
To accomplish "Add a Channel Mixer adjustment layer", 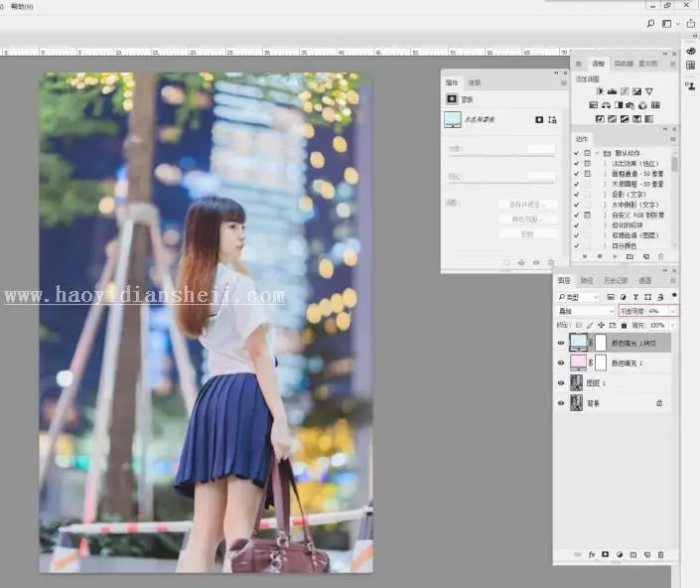I will coord(642,105).
